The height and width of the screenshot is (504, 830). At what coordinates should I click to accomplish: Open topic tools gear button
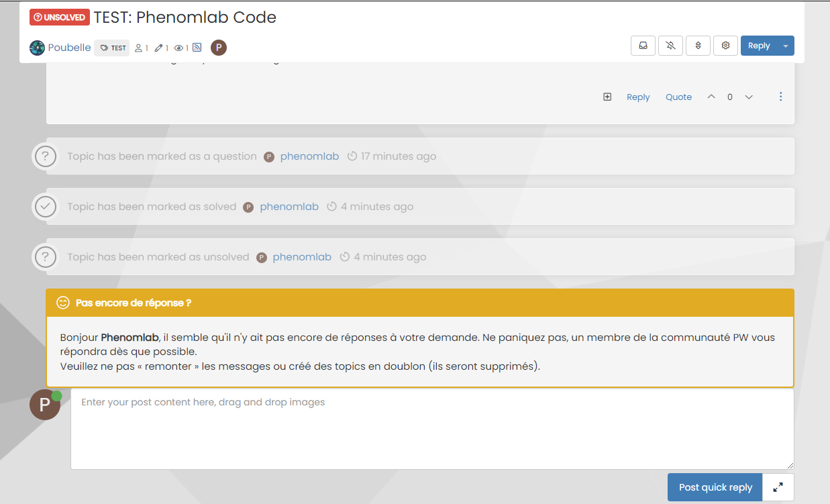click(725, 46)
